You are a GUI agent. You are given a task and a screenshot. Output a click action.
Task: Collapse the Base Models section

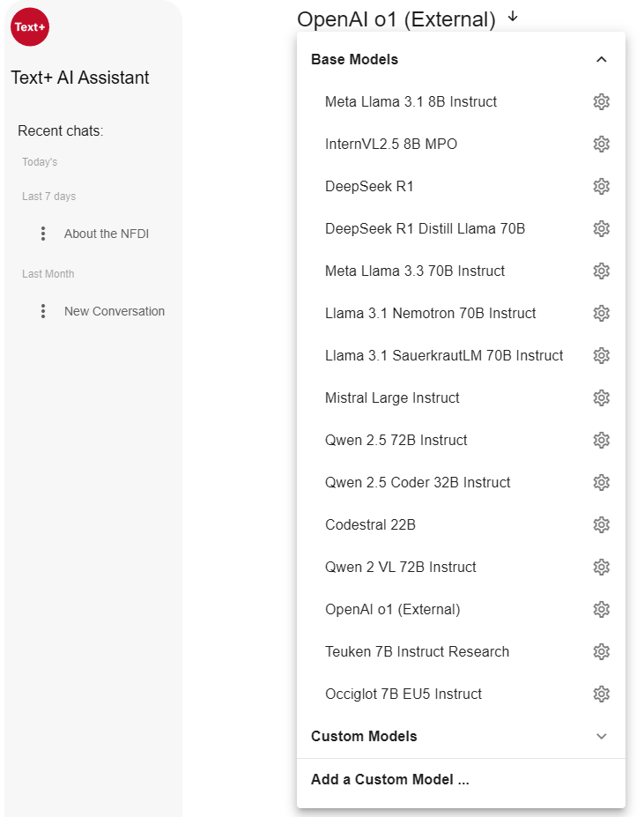[x=602, y=60]
